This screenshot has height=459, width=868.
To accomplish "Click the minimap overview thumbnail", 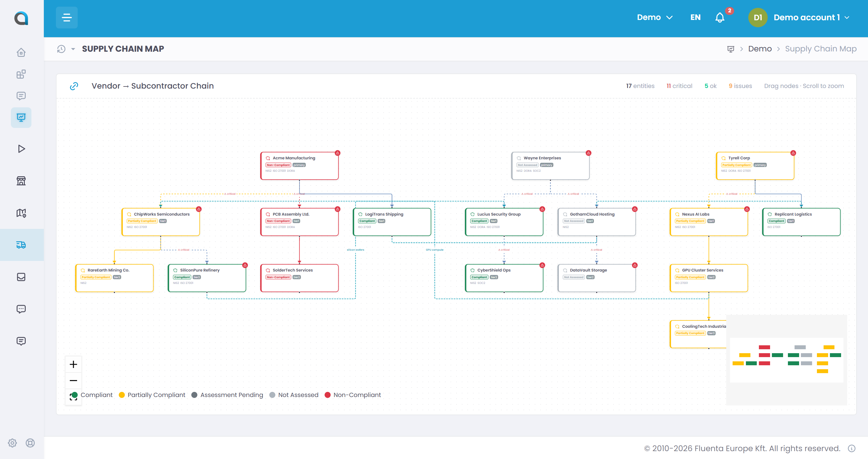I will (x=786, y=360).
